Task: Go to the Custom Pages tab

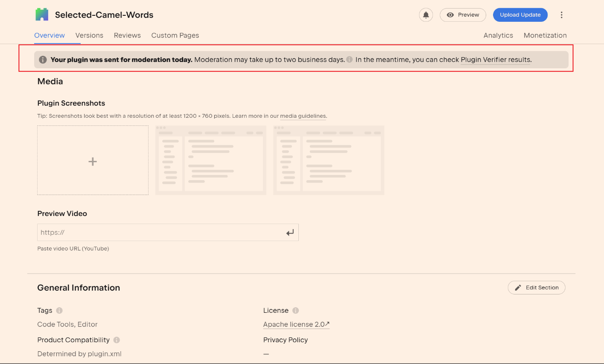Action: (175, 35)
